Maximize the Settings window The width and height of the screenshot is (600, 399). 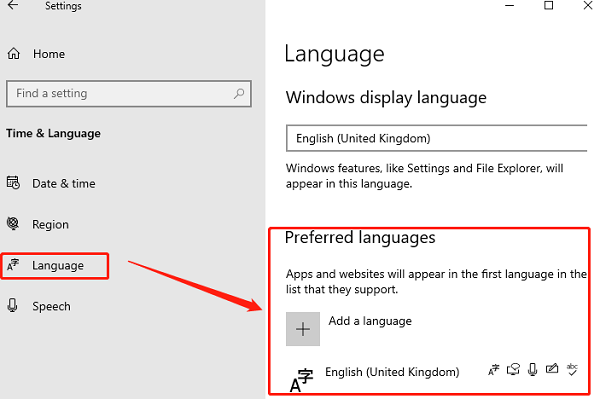549,5
